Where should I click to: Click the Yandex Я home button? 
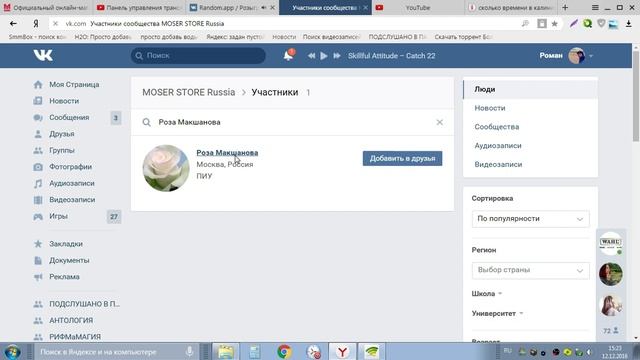[x=36, y=24]
